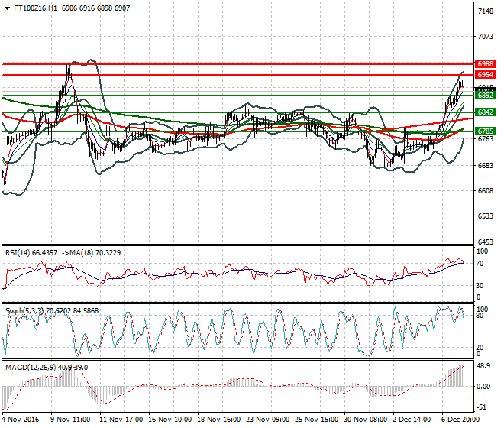
Task: Select the red 6988 price level tag
Action: click(x=485, y=64)
